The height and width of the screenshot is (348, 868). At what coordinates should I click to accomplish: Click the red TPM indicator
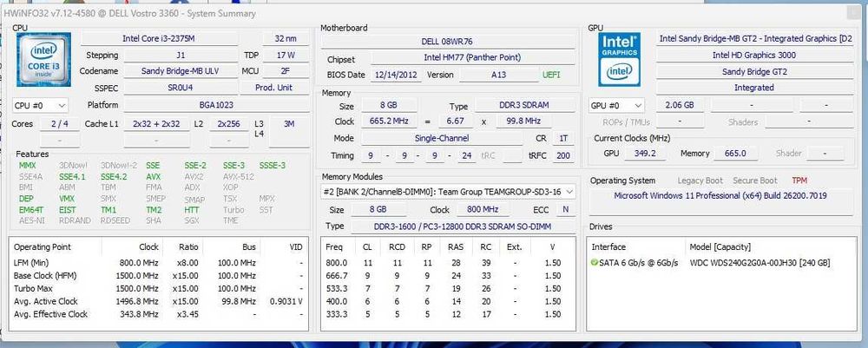pyautogui.click(x=799, y=181)
